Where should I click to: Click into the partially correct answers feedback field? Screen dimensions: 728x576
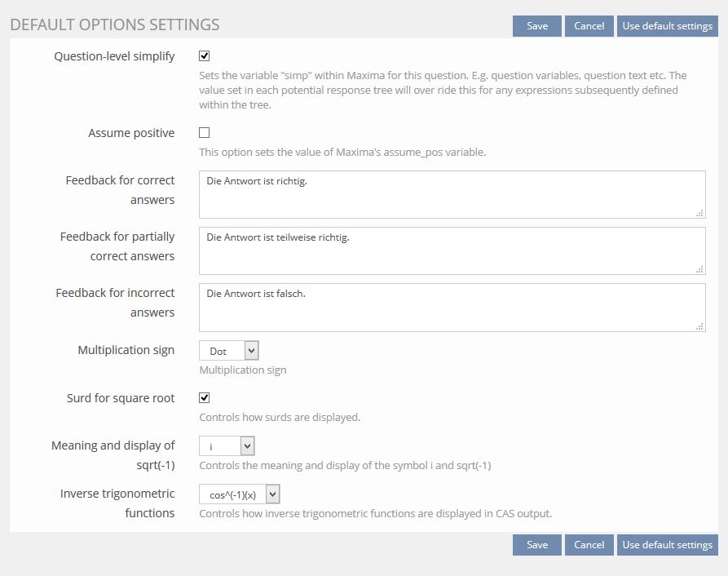[x=452, y=250]
